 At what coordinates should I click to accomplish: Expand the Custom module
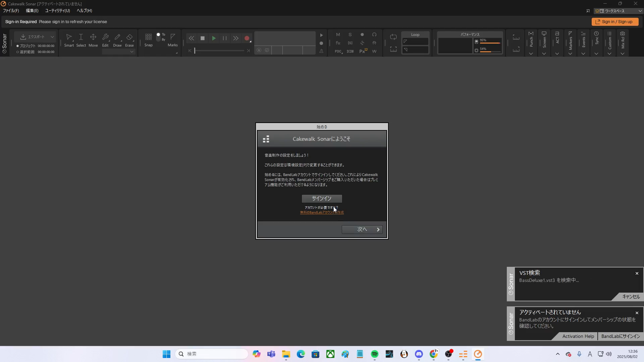[609, 54]
